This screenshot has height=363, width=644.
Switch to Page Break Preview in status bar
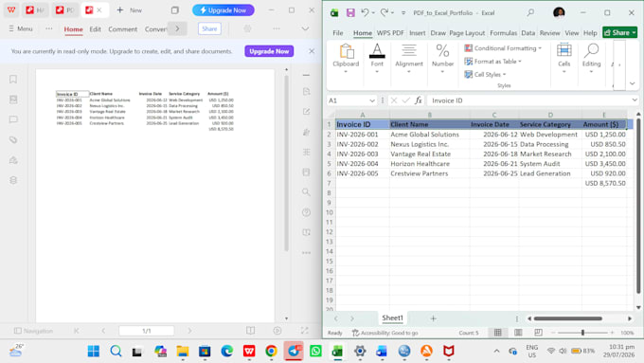(x=539, y=333)
